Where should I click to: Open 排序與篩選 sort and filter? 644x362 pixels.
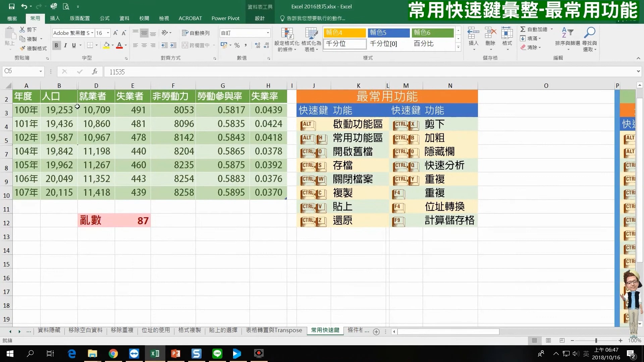569,39
